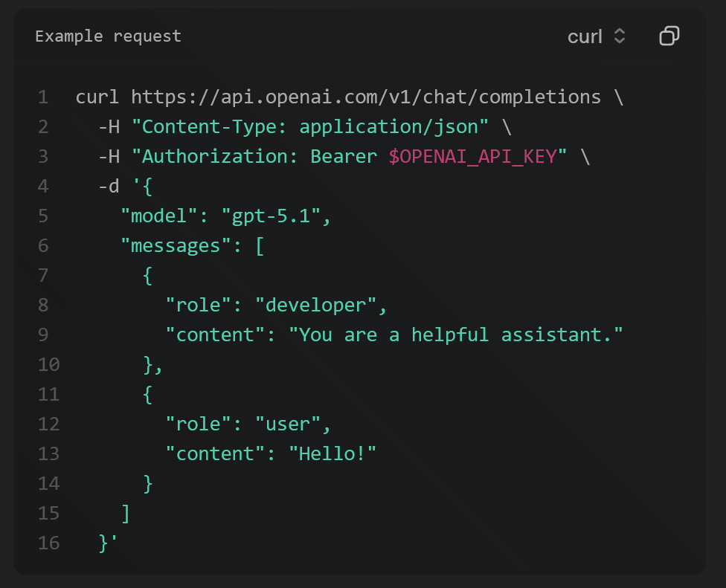This screenshot has height=588, width=726.
Task: Click the "gpt-5.1" model value
Action: pyautogui.click(x=271, y=216)
